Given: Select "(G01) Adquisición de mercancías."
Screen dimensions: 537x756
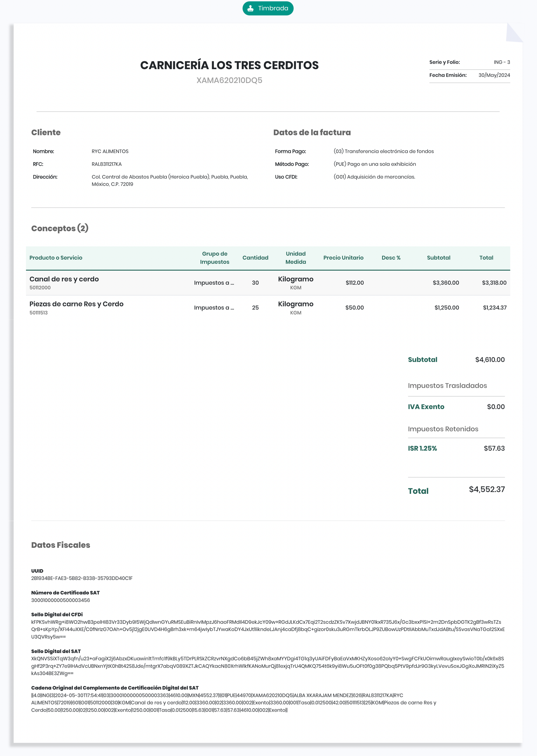Looking at the screenshot, I should (375, 177).
